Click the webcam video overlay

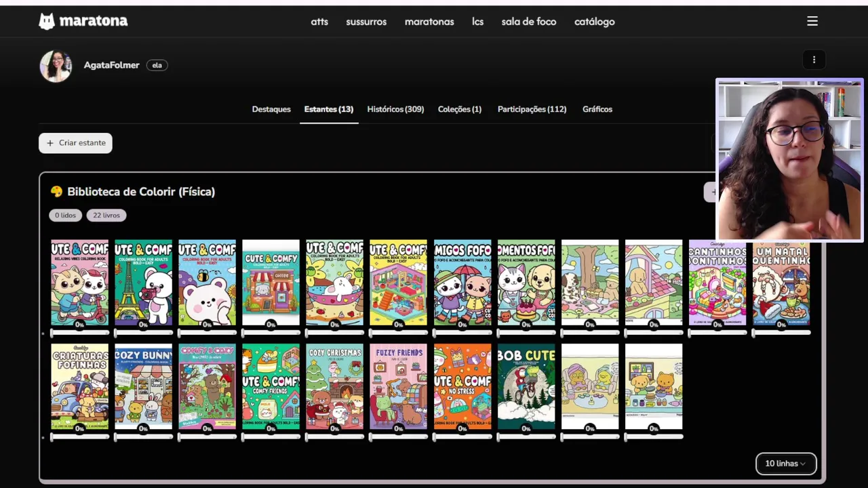(789, 160)
